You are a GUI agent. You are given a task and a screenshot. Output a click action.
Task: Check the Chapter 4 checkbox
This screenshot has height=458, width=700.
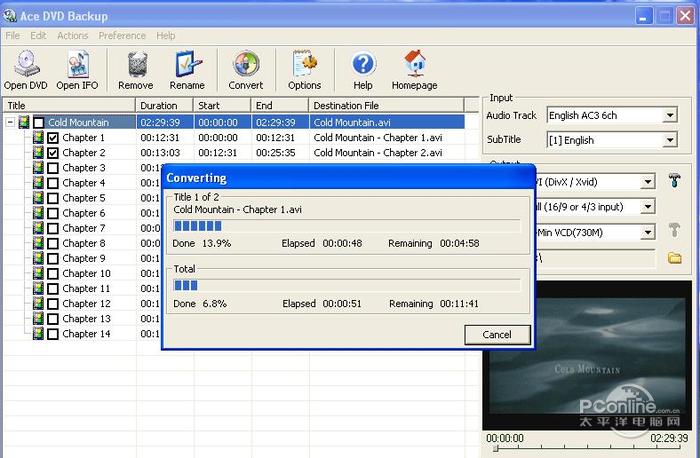click(53, 183)
